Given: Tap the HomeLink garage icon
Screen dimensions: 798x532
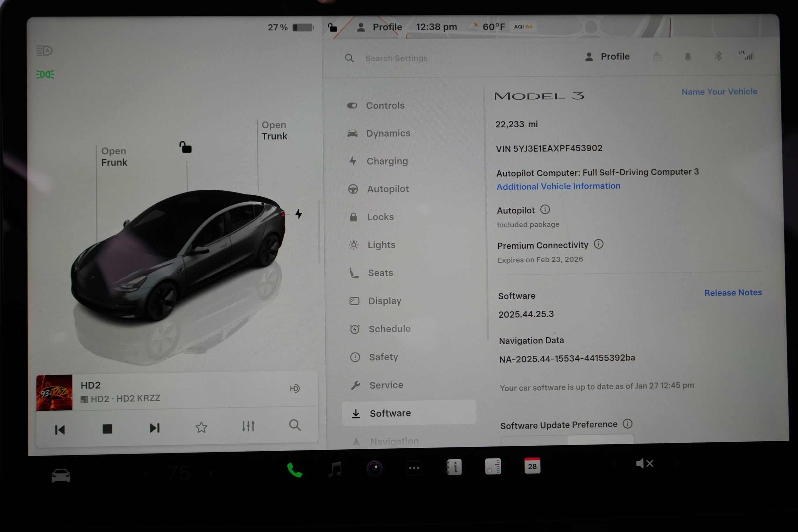Looking at the screenshot, I should coord(657,56).
